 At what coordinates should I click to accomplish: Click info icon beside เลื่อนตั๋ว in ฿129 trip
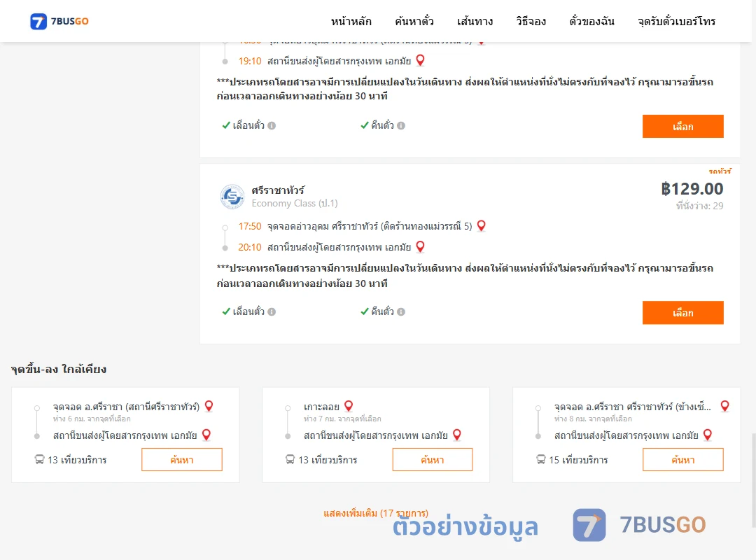pos(272,311)
